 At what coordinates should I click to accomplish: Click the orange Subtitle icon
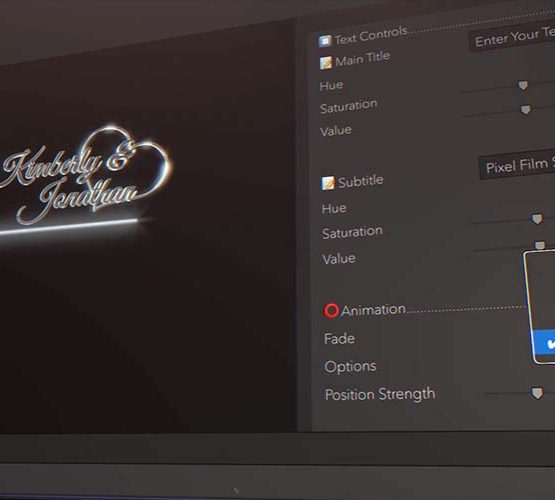pos(328,183)
